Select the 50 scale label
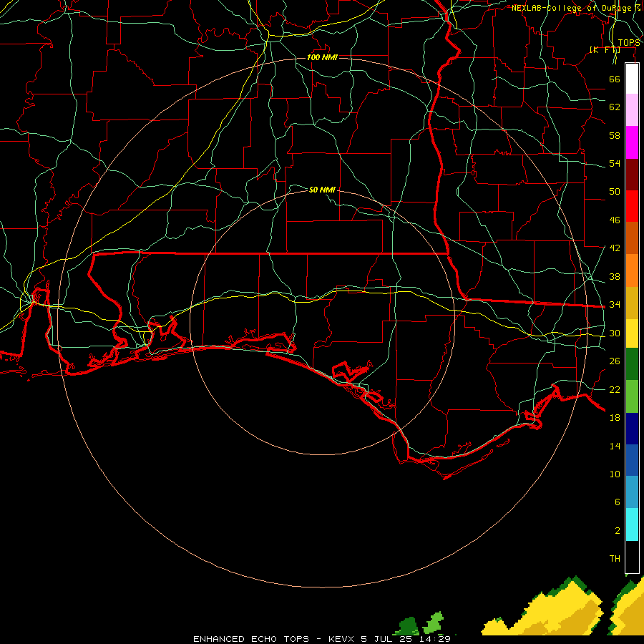The image size is (644, 644). (615, 191)
